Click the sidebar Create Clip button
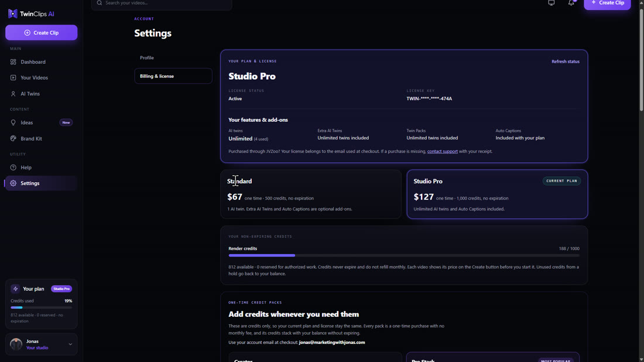This screenshot has height=362, width=644. click(41, 32)
